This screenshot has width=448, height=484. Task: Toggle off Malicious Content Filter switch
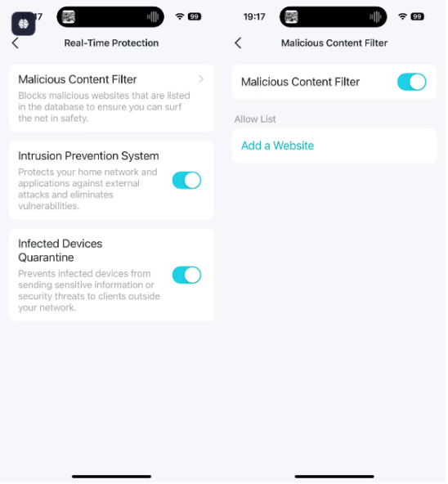click(411, 82)
